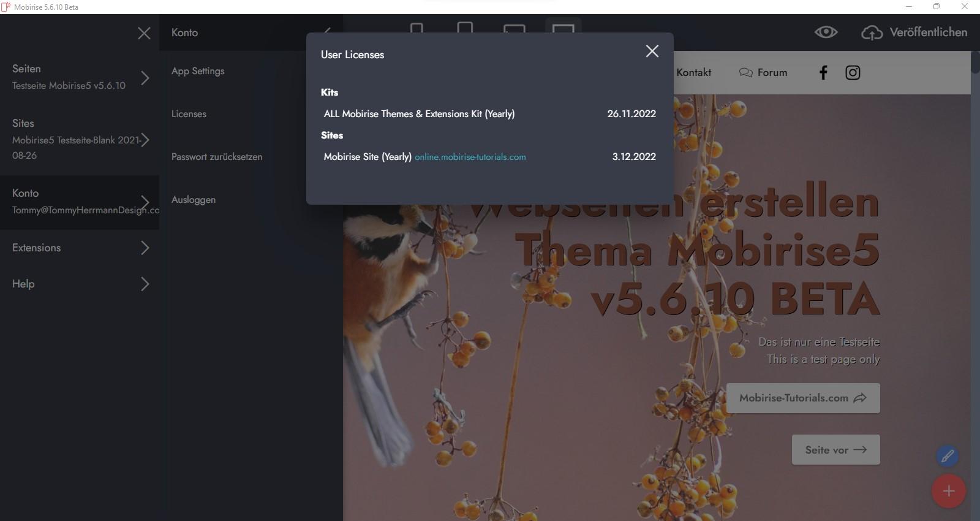Open App Settings in the Konto panel
This screenshot has height=521, width=980.
[198, 71]
